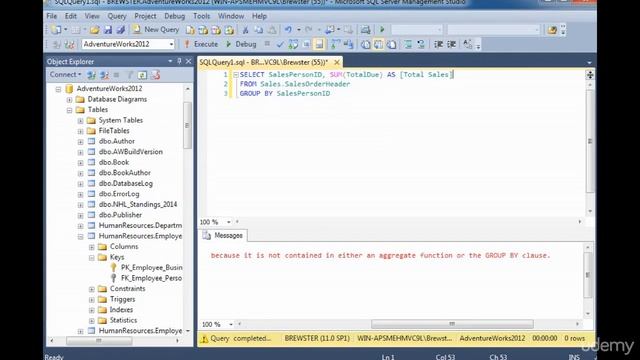Click the Increase Indent icon
This screenshot has height=360, width=640.
(x=451, y=44)
